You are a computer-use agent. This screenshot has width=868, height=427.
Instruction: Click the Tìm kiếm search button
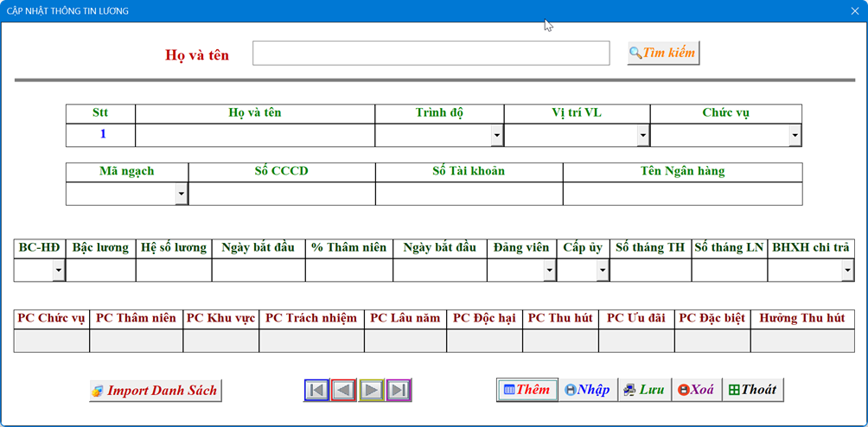(663, 53)
